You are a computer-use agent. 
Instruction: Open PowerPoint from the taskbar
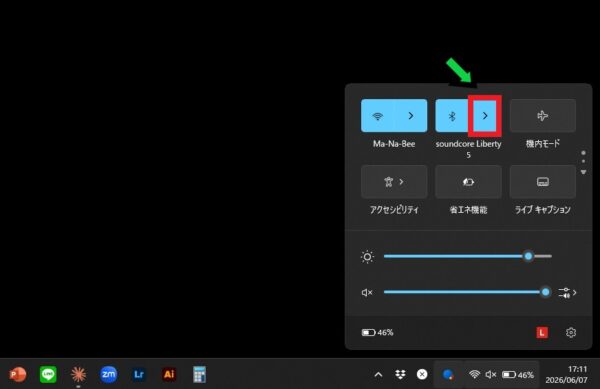(x=18, y=374)
